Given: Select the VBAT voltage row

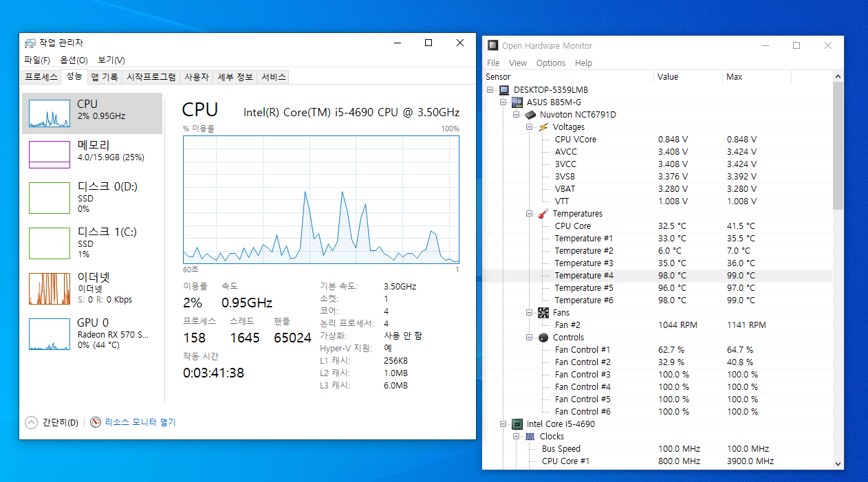Looking at the screenshot, I should pyautogui.click(x=657, y=189).
